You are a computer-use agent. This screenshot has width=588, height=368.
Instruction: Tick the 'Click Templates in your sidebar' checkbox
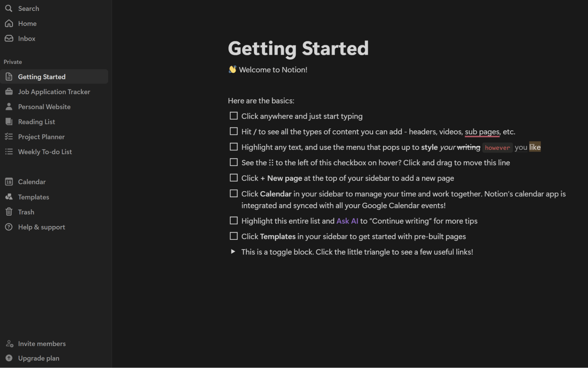(x=233, y=236)
